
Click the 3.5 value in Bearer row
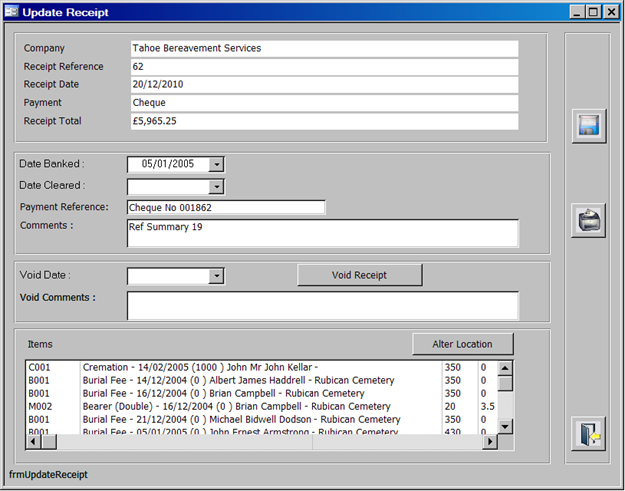point(487,407)
